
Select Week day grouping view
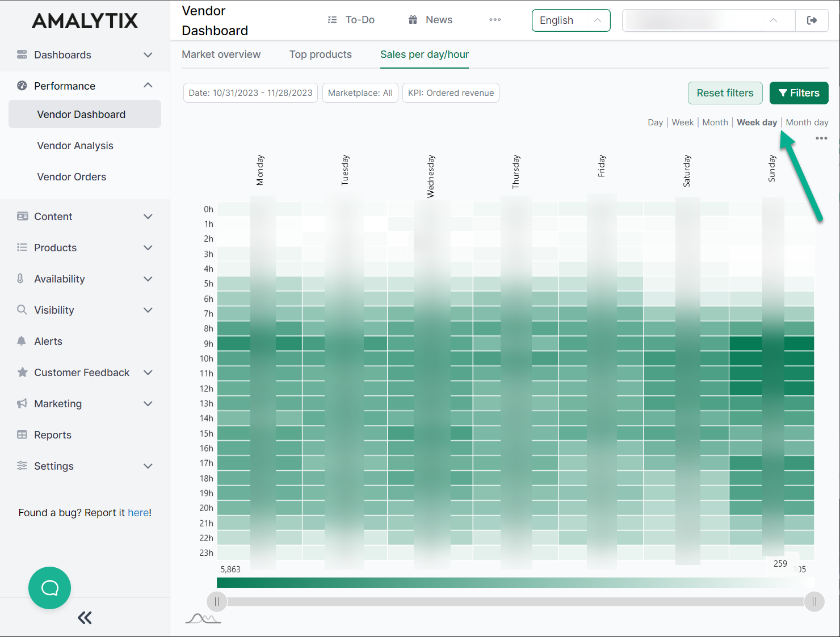757,123
